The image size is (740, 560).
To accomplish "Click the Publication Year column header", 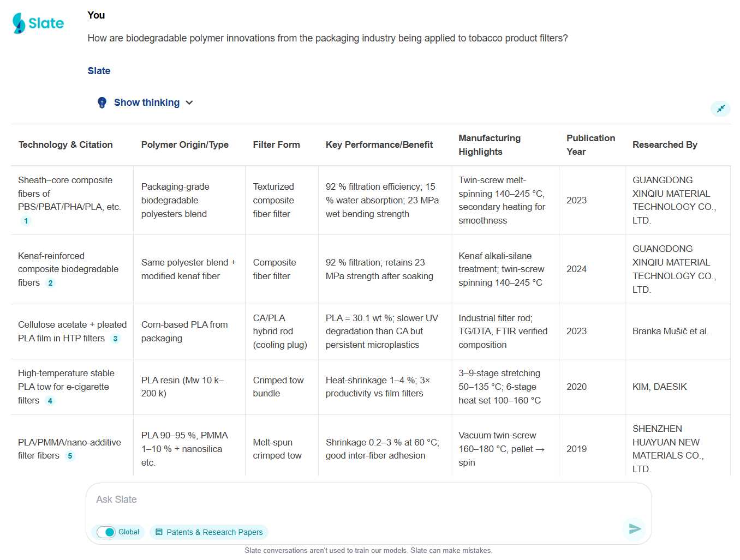I will 590,145.
